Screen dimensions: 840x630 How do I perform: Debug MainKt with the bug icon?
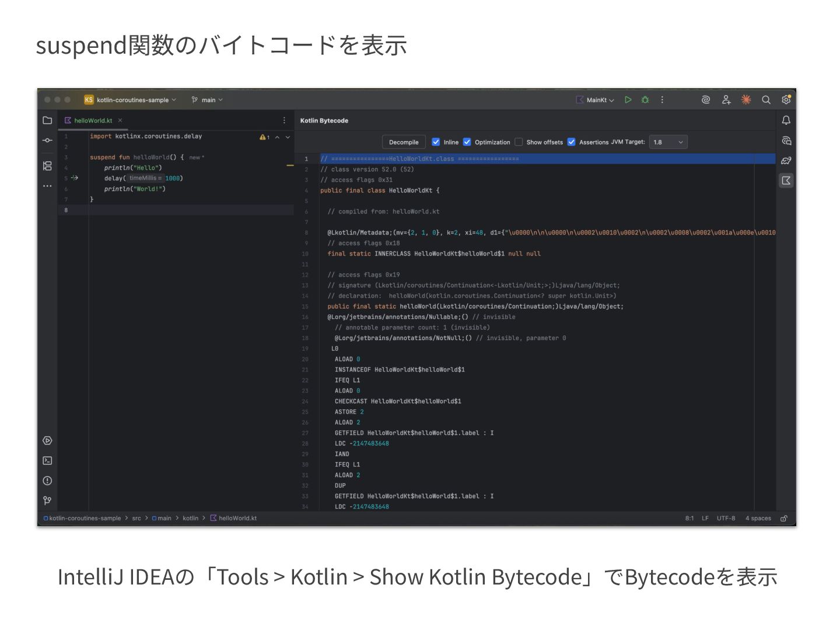645,100
